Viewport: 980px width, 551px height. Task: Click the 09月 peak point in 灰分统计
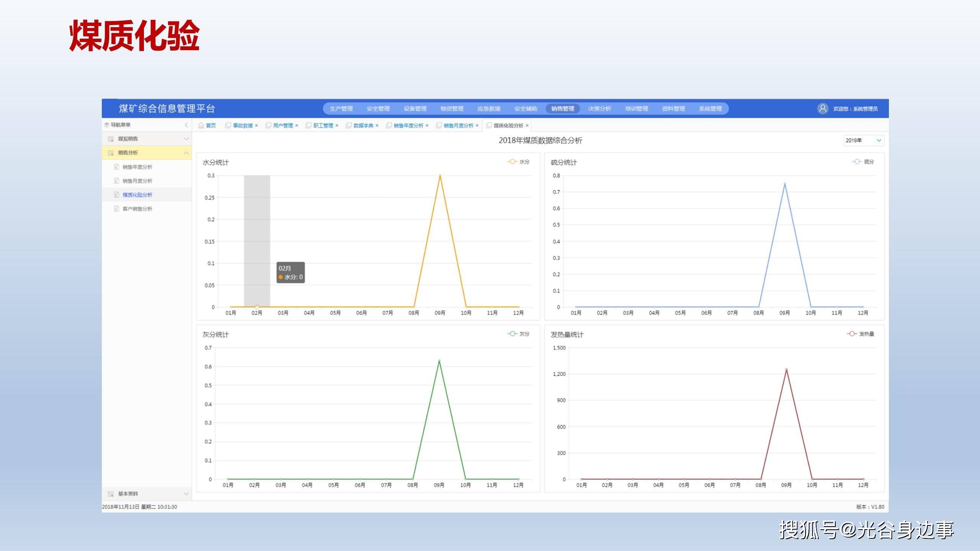439,361
